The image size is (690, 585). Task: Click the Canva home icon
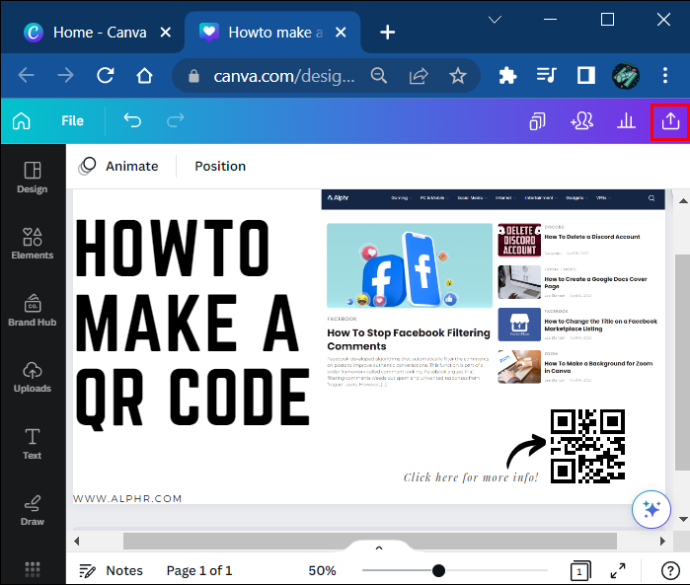22,121
